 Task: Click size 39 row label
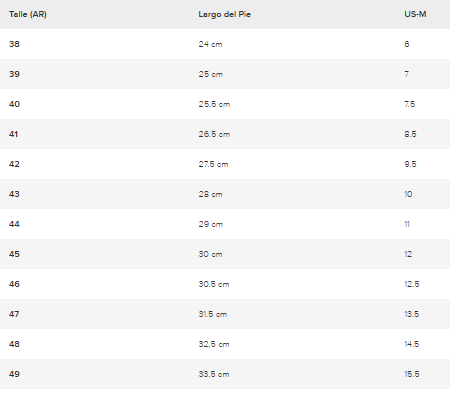[x=14, y=74]
